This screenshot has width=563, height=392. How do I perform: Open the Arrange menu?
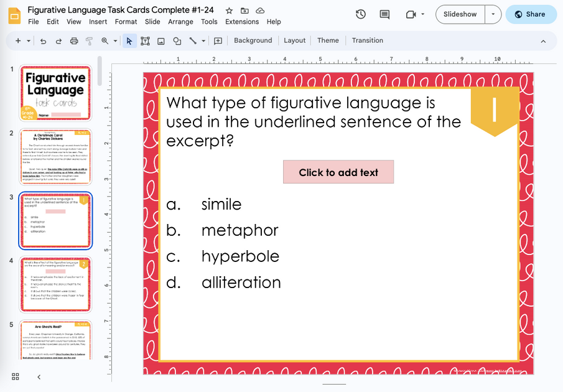(180, 21)
